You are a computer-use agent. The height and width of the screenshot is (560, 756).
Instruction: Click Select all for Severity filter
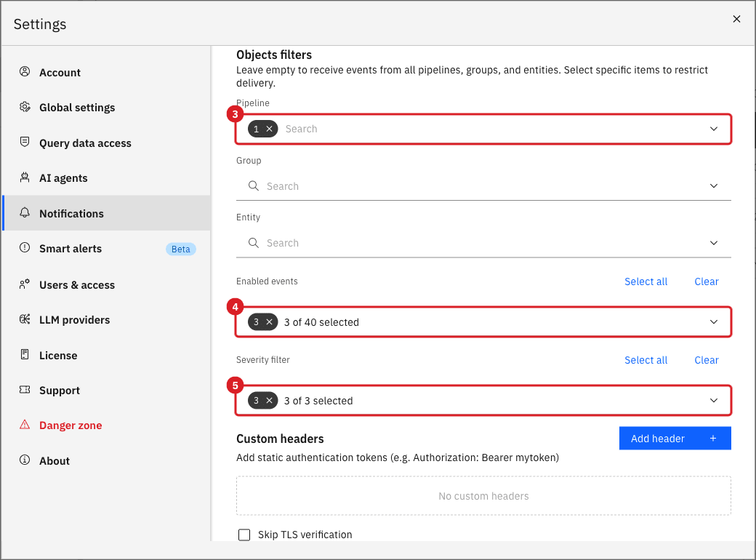point(646,360)
